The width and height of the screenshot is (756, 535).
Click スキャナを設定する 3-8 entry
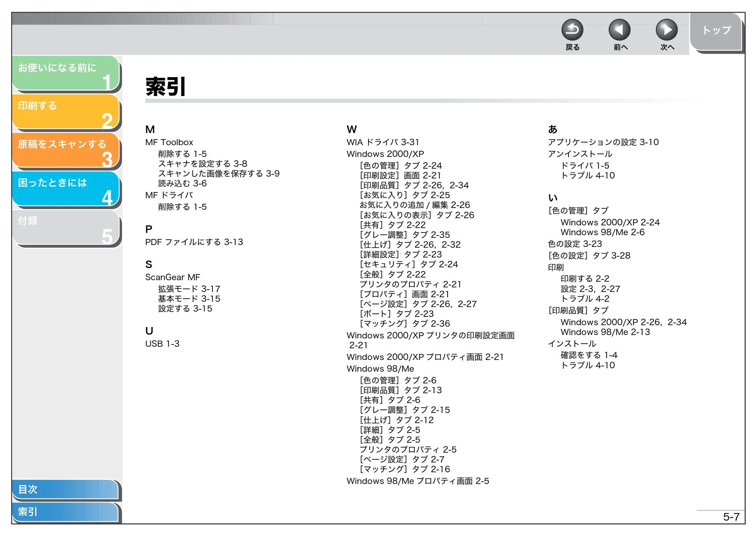203,164
